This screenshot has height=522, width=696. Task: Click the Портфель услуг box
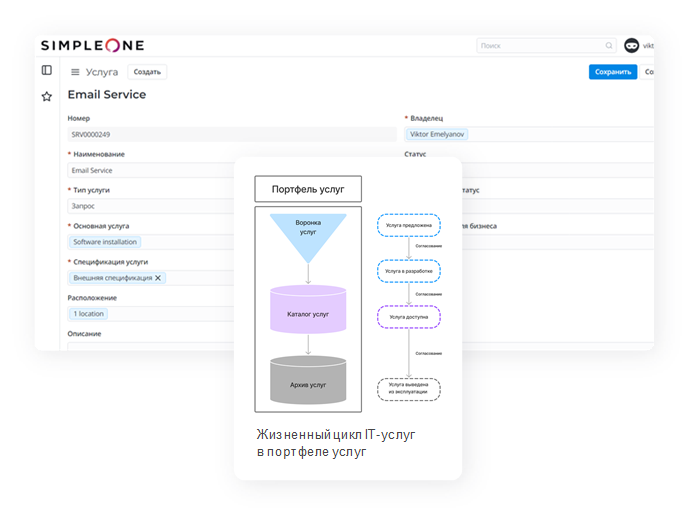(308, 189)
